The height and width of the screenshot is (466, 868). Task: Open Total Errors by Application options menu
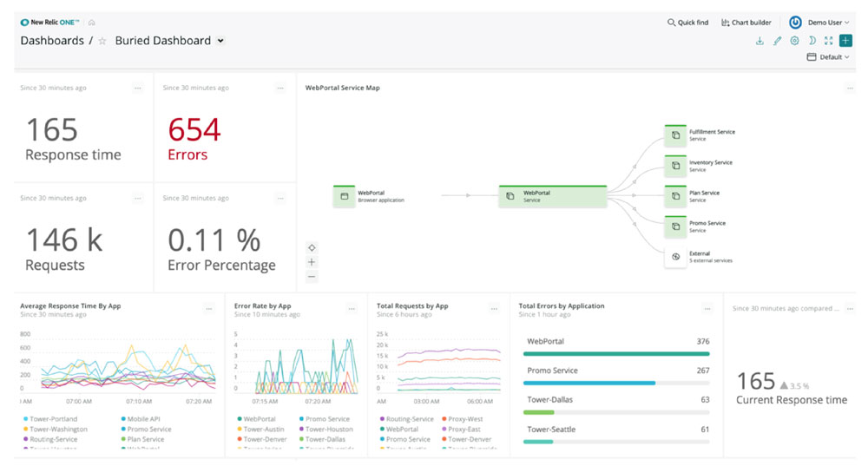tap(707, 309)
